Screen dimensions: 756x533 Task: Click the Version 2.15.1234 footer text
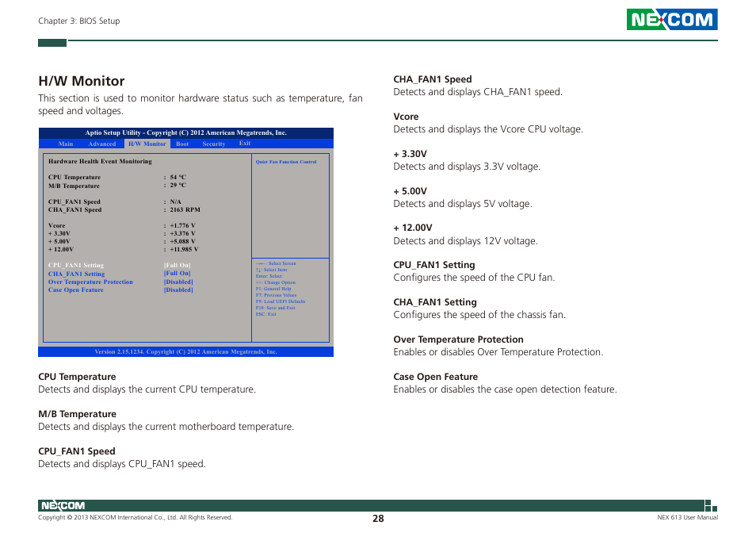(x=185, y=351)
